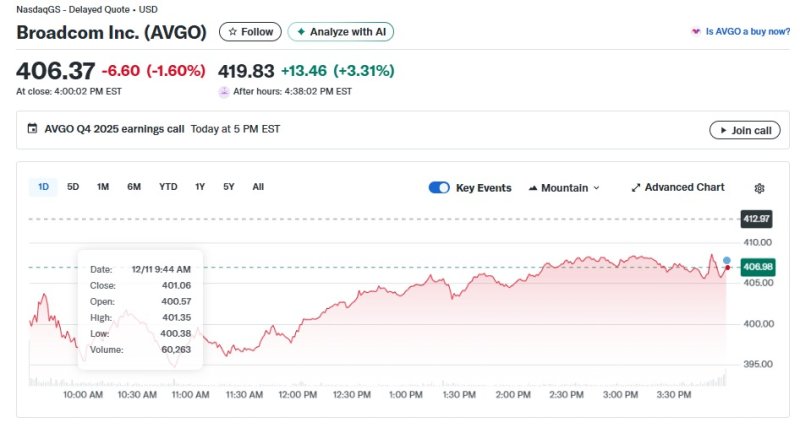Select the 1D time range tab
The image size is (800, 428).
[44, 187]
